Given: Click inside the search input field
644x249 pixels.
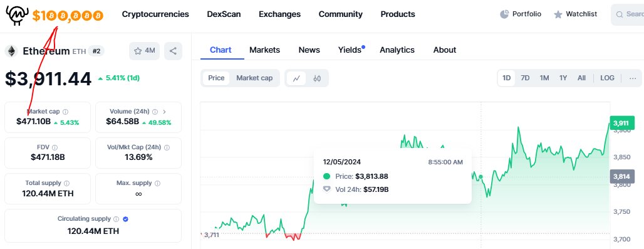Looking at the screenshot, I should pos(628,14).
